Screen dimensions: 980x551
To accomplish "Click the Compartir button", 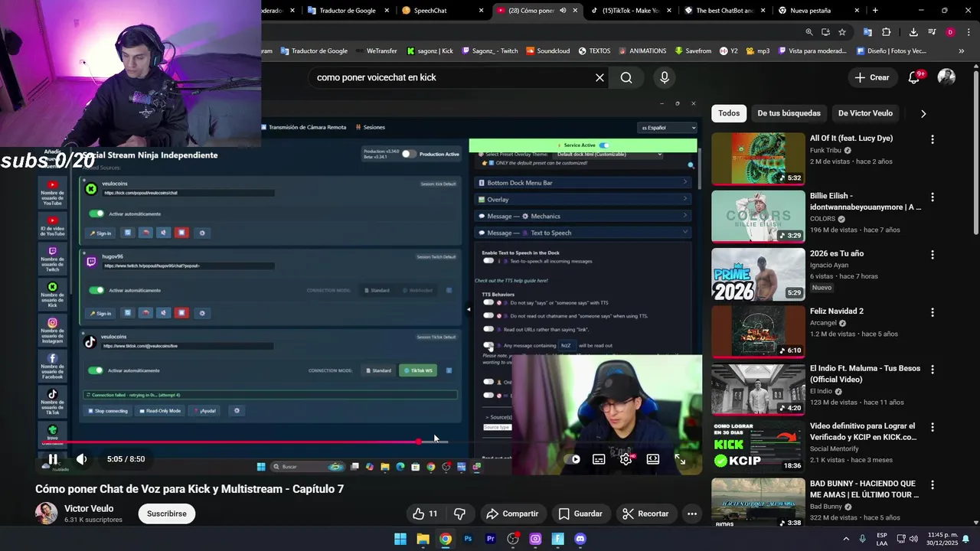I will point(512,514).
